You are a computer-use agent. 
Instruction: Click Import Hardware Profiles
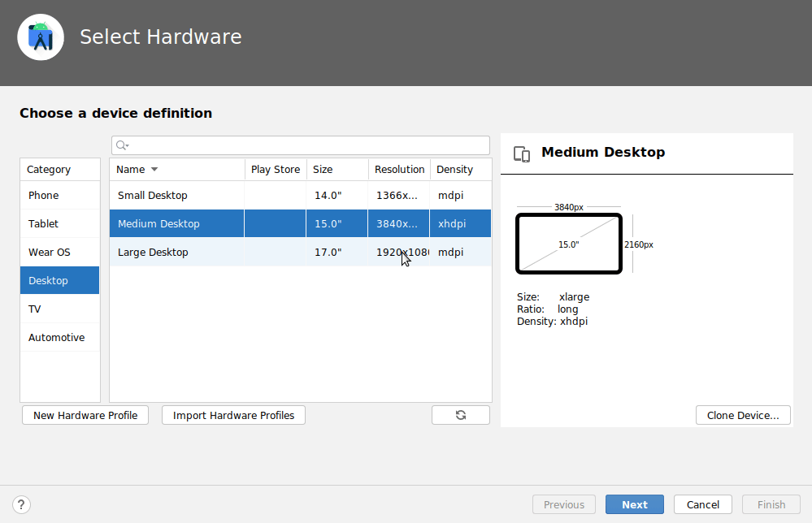click(x=233, y=414)
